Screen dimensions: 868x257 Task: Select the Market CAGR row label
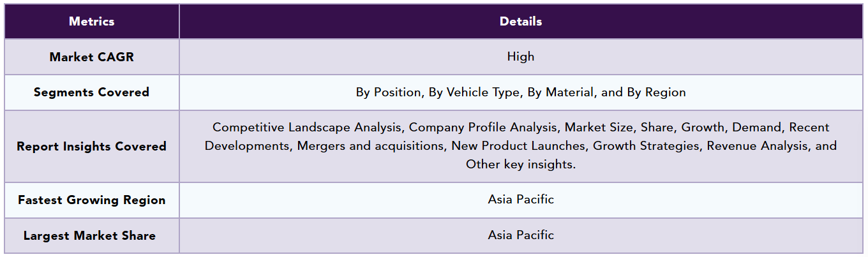point(91,57)
